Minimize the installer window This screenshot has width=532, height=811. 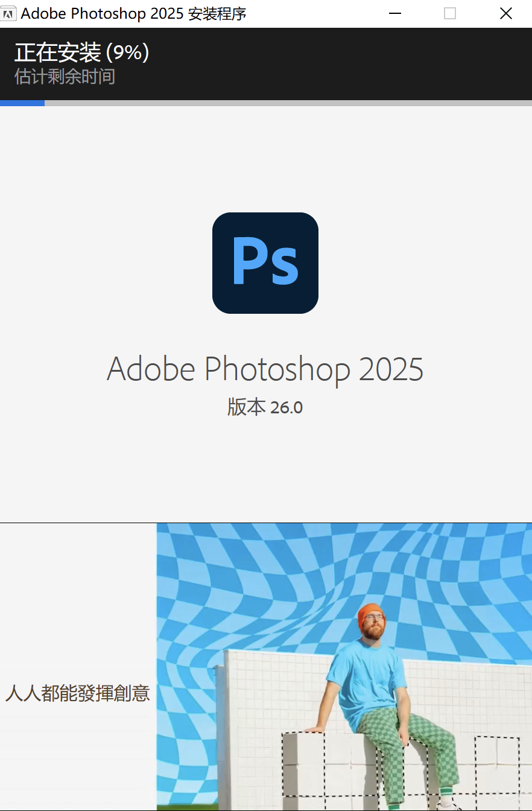click(x=395, y=13)
